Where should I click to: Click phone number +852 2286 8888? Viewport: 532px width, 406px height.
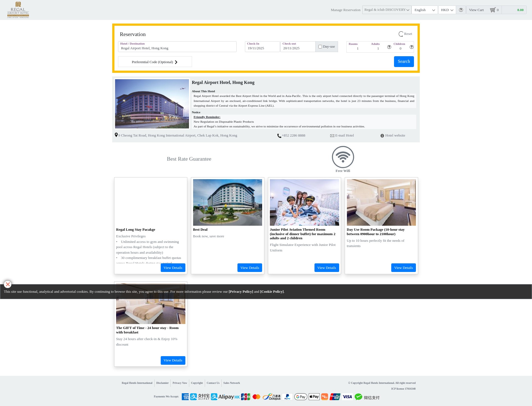click(x=293, y=135)
